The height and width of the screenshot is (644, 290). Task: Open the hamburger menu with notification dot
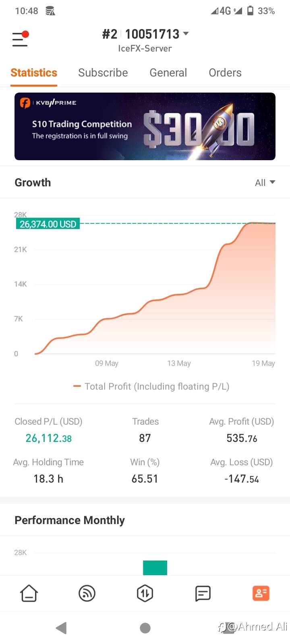(x=20, y=39)
